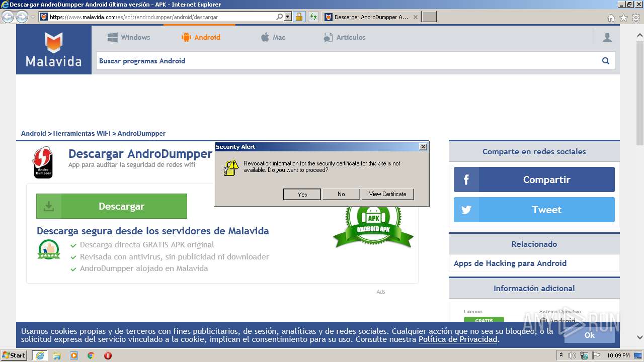Click the AndroDumpper app icon
This screenshot has width=644, height=362.
click(x=43, y=162)
